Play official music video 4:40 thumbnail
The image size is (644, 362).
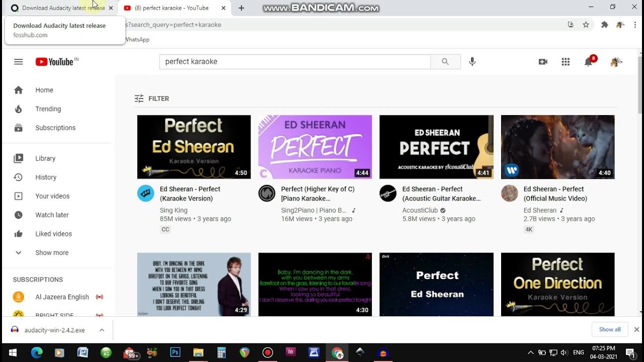[x=557, y=147]
